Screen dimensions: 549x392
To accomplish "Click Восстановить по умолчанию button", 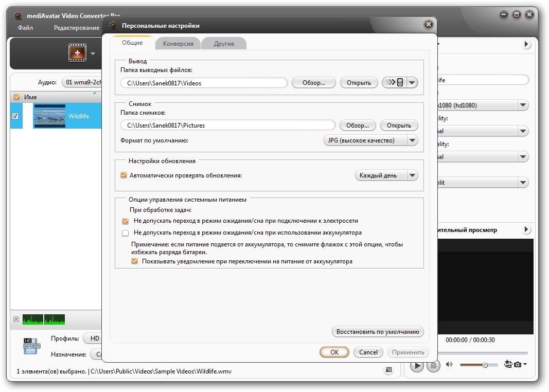I will click(x=378, y=332).
